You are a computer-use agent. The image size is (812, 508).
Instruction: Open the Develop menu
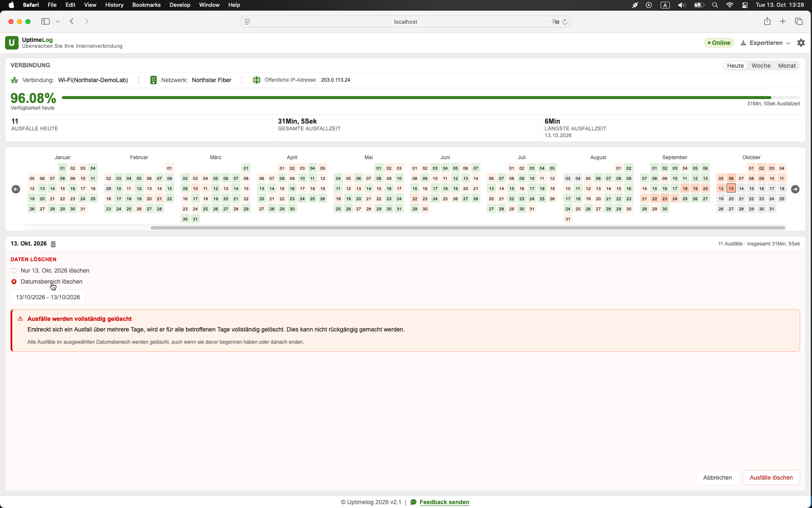[180, 5]
